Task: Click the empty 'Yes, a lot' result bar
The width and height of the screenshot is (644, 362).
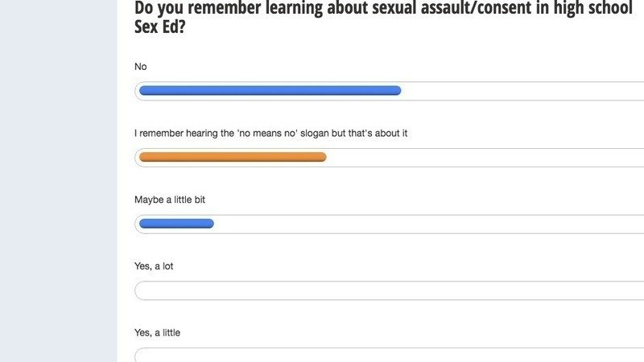Action: tap(386, 290)
